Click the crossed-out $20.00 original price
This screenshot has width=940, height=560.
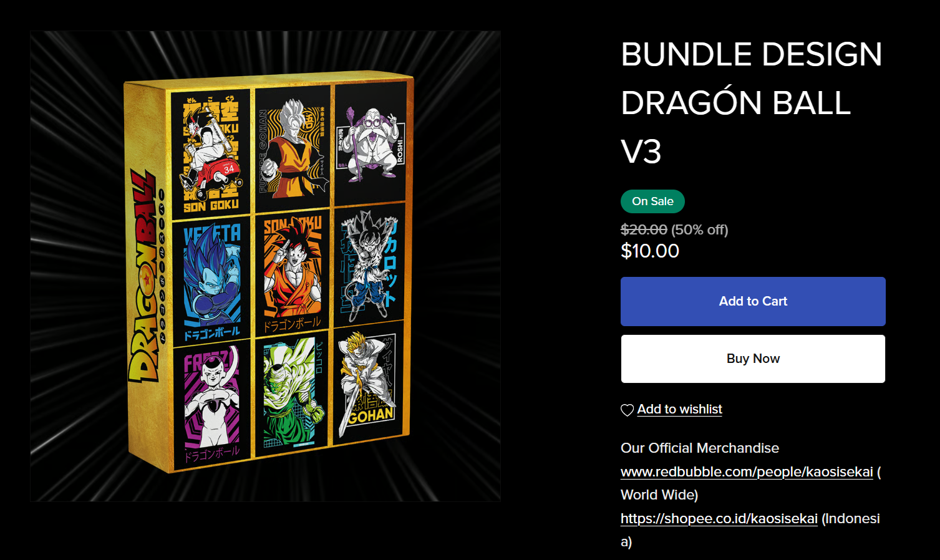tap(644, 229)
